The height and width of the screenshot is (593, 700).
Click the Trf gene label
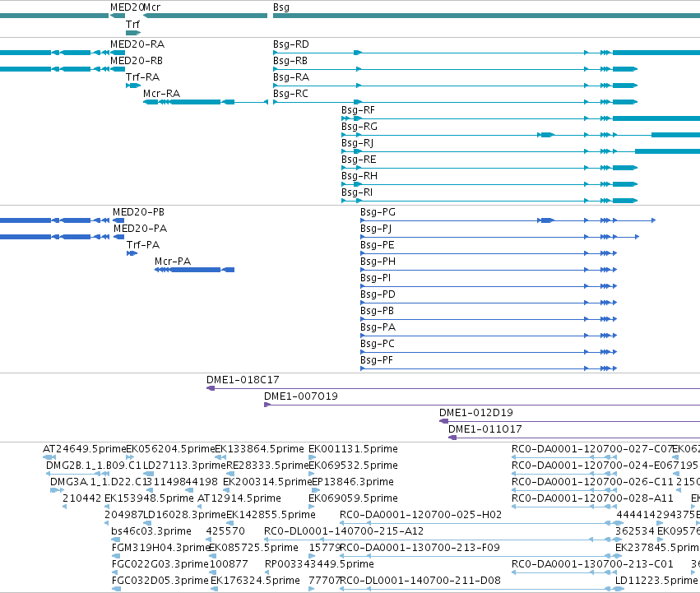click(132, 25)
